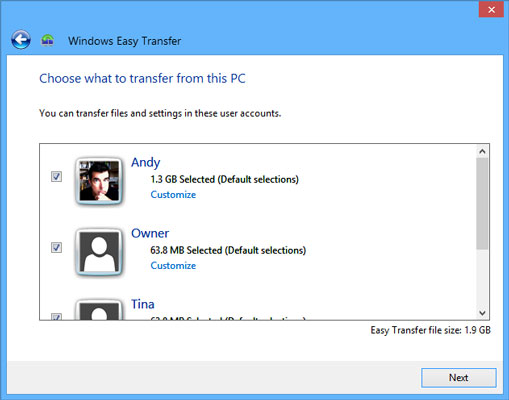The width and height of the screenshot is (509, 400).
Task: Uncheck the Andy account checkbox
Action: [x=56, y=176]
